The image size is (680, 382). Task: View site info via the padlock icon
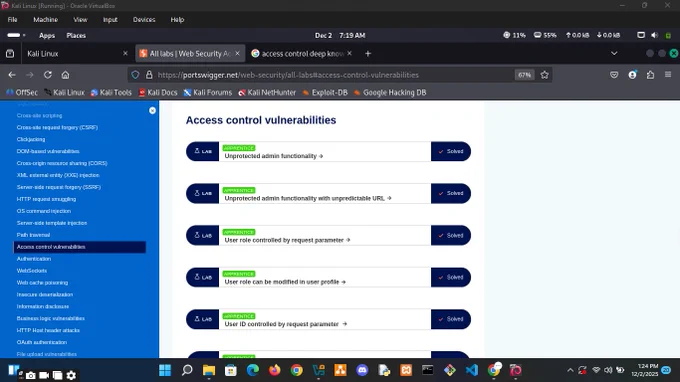point(149,75)
